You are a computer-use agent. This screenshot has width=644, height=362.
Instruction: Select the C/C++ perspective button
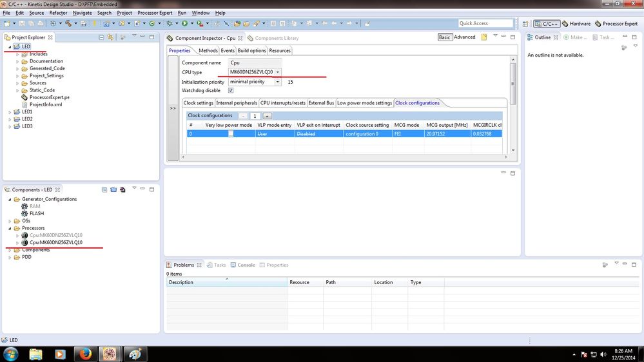pos(547,24)
